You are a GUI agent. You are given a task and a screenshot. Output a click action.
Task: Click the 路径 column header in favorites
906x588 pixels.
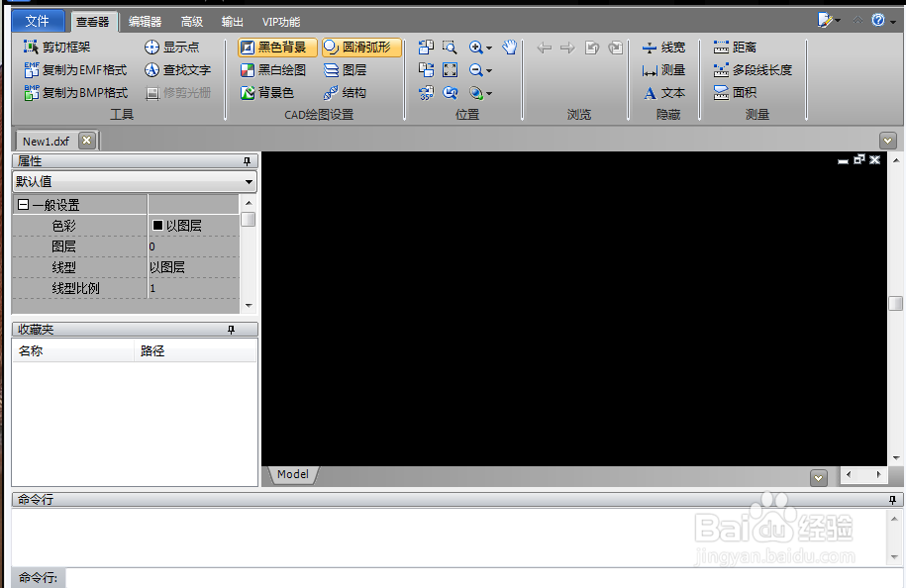(195, 350)
